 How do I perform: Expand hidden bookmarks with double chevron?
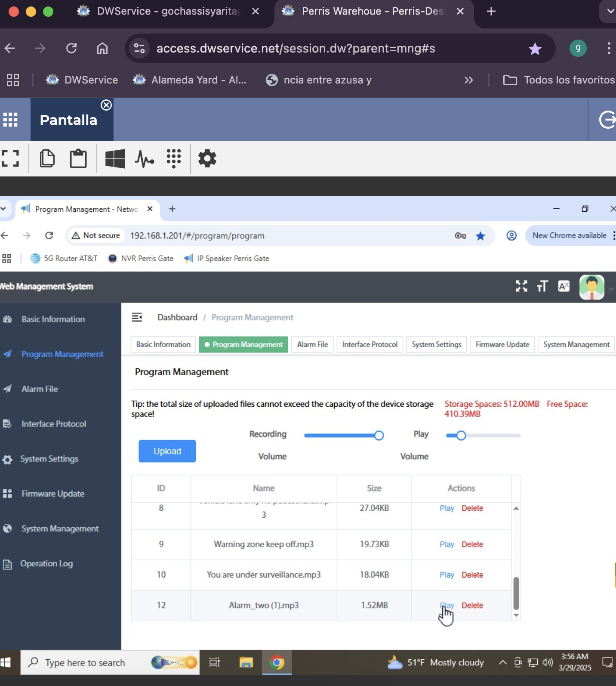pos(469,80)
